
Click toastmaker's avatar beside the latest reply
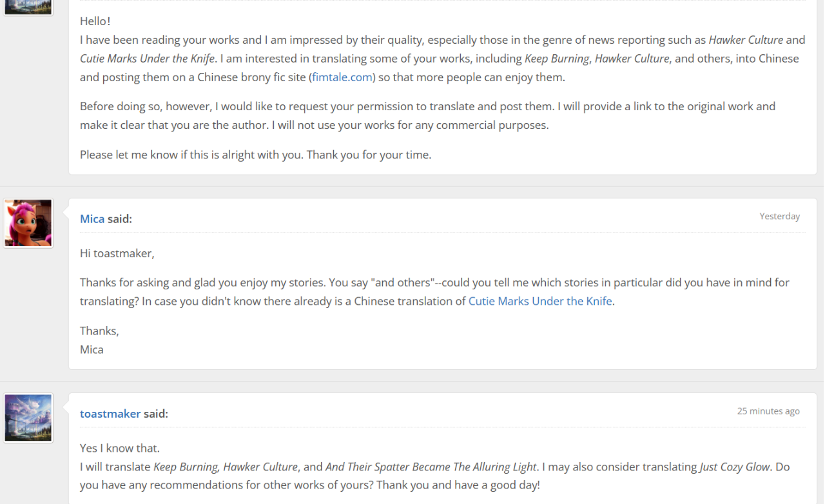(x=28, y=418)
